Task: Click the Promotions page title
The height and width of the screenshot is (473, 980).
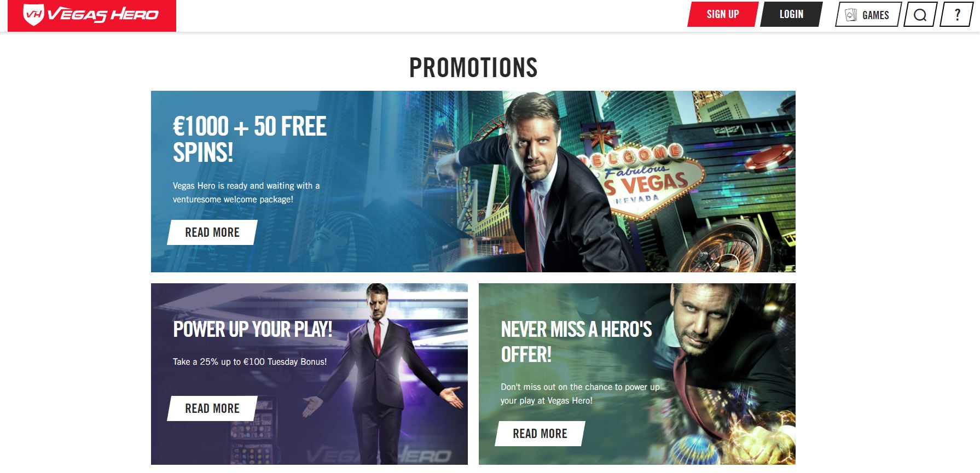Action: (473, 68)
